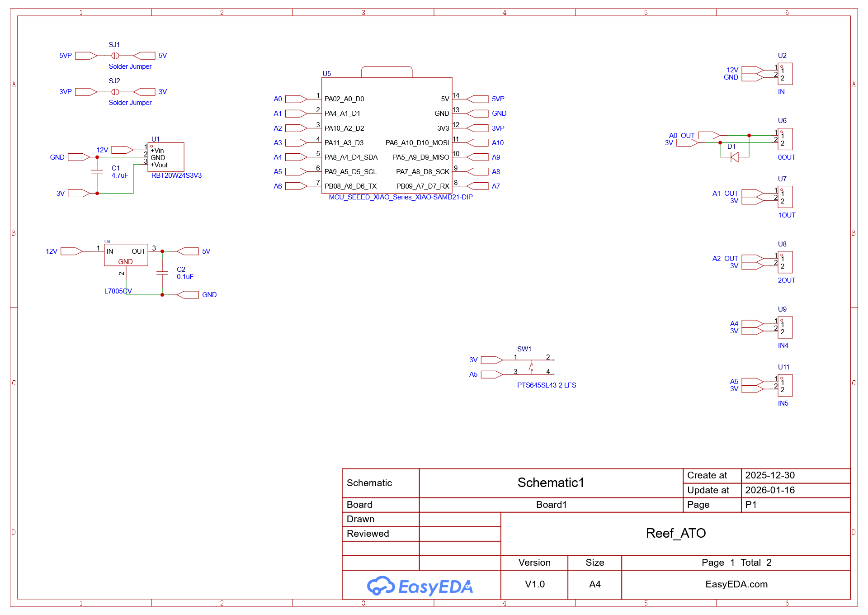The width and height of the screenshot is (868, 615).
Task: Click the 'PB08_A6_D6_TX' pin label
Action: [x=350, y=186]
